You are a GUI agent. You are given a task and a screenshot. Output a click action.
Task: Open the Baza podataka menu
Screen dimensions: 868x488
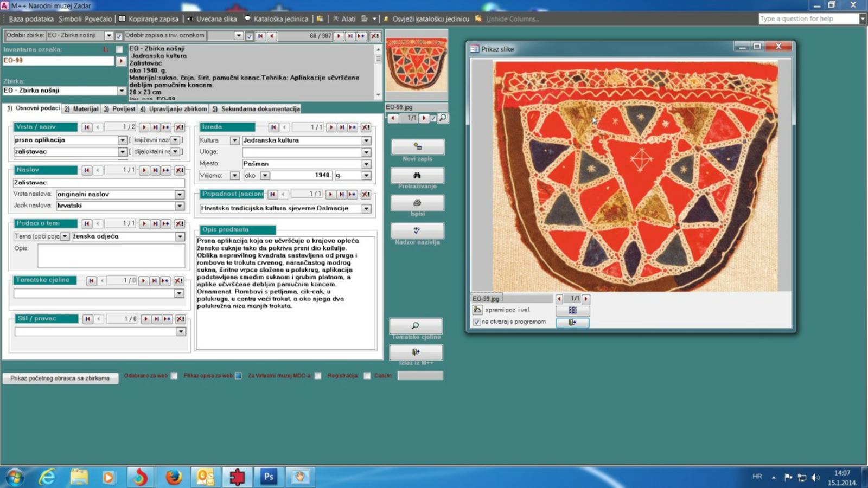click(x=31, y=19)
